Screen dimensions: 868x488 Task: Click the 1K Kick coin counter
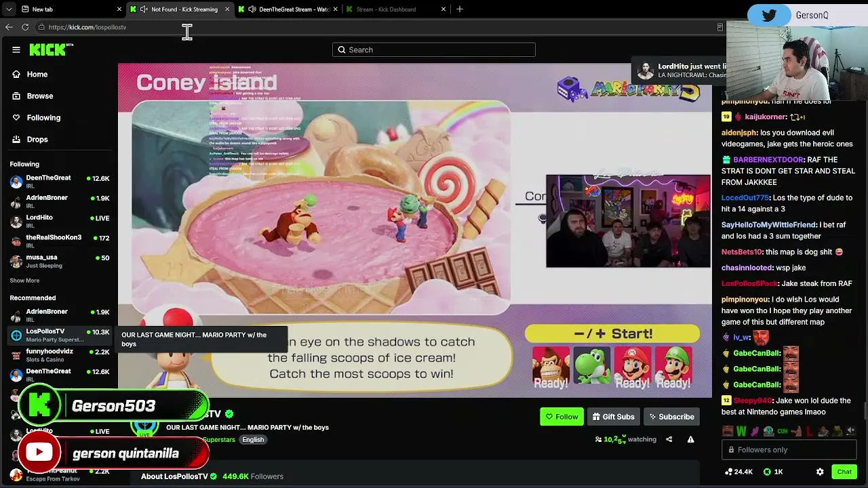[x=773, y=472]
